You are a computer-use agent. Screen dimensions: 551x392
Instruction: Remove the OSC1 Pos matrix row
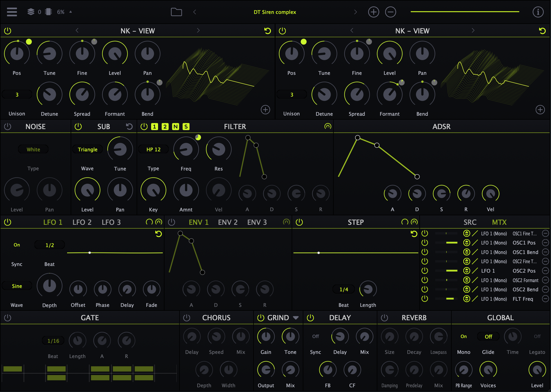click(x=545, y=243)
